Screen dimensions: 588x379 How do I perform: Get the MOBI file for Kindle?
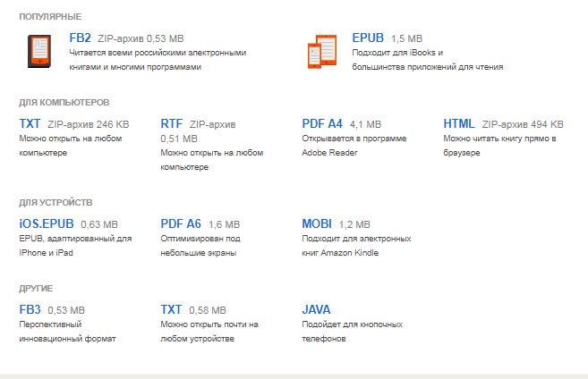click(317, 223)
